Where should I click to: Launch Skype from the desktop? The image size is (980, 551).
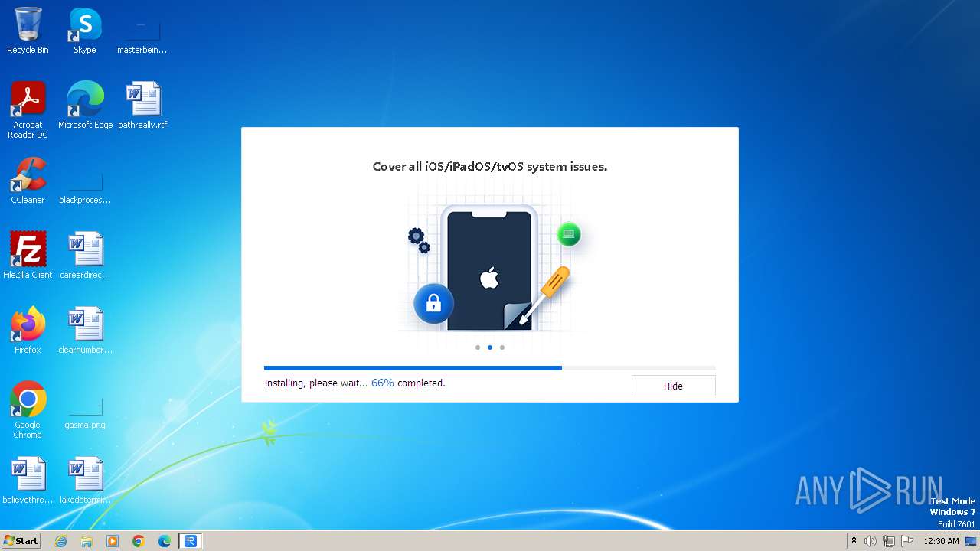coord(85,31)
